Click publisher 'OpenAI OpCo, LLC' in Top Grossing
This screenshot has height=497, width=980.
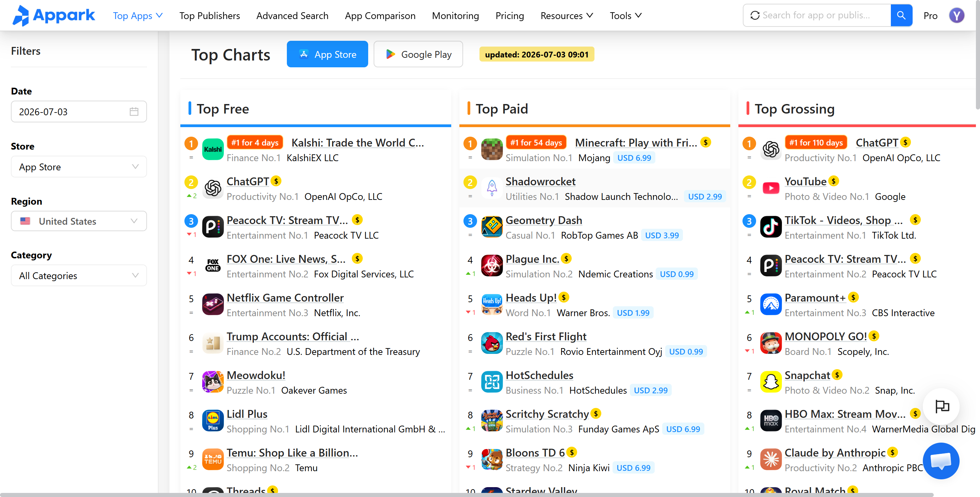901,158
